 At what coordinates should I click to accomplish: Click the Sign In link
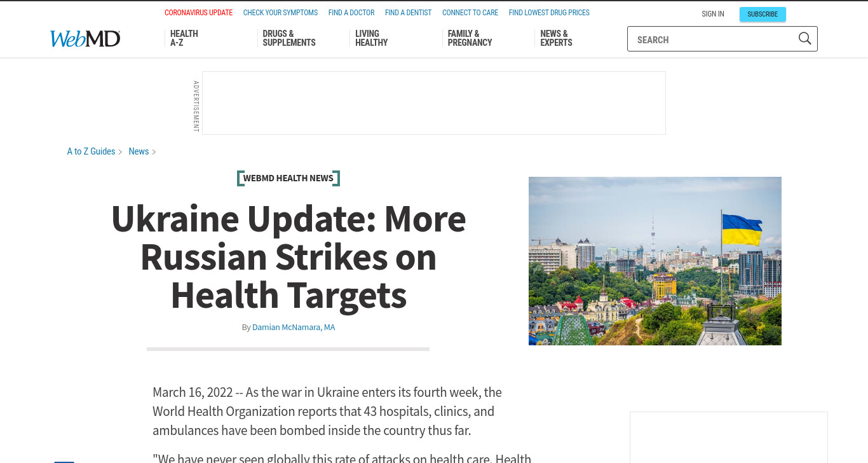click(713, 14)
